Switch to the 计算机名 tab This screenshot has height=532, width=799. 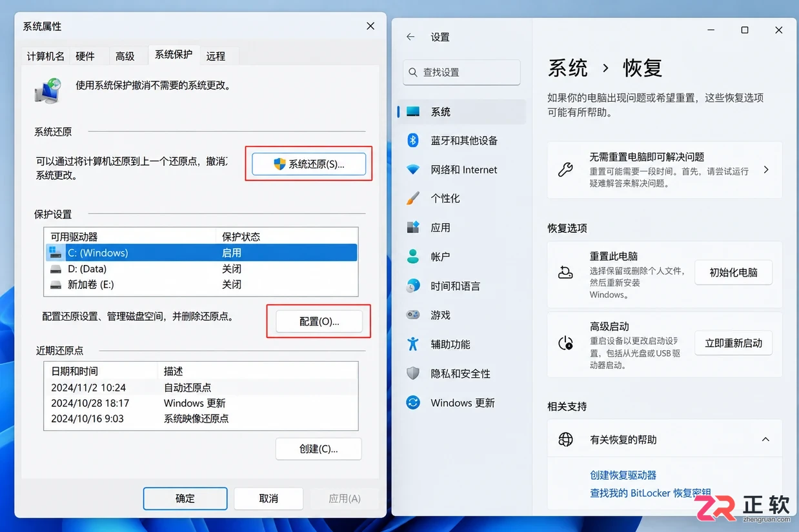[x=45, y=56]
